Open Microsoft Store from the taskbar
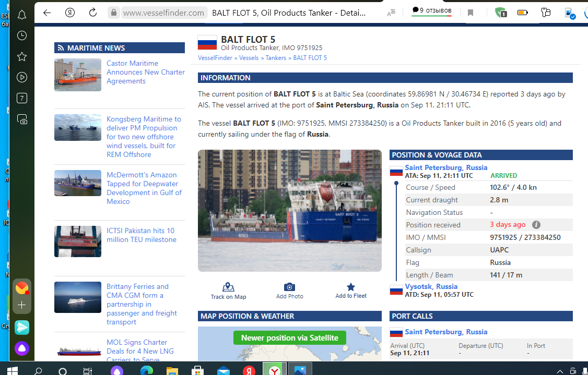 (197, 371)
